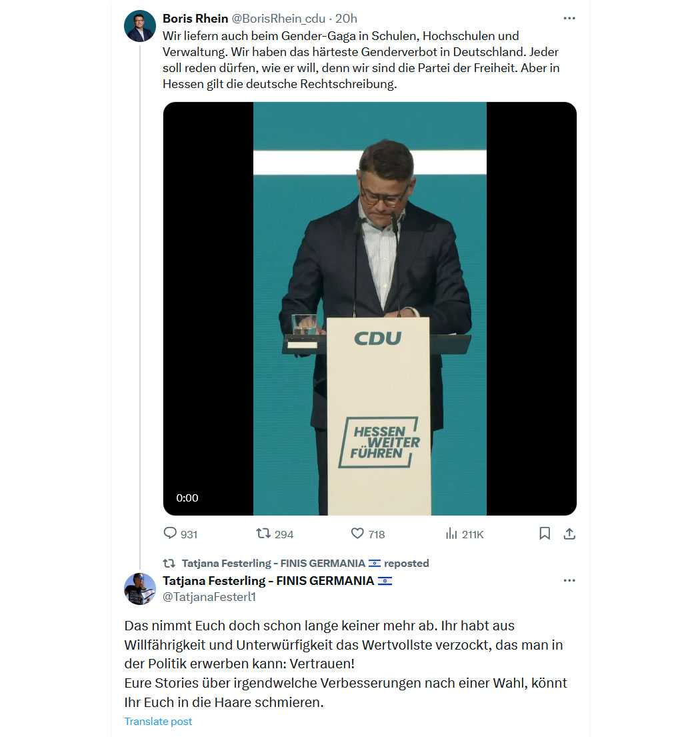This screenshot has width=700, height=737.
Task: Open reply icon with 931 comments
Action: (x=169, y=534)
